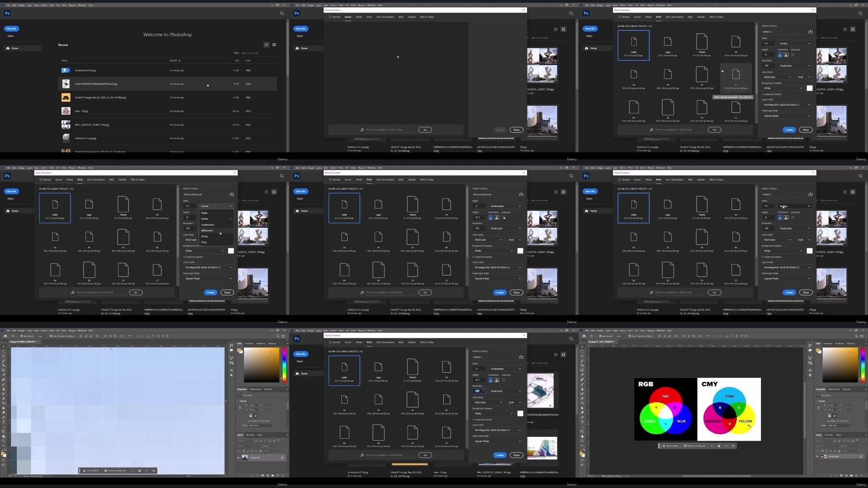Toggle Show Transform Controls in the RGB/CMY document window
Screen dimensions: 868x488
click(x=629, y=336)
